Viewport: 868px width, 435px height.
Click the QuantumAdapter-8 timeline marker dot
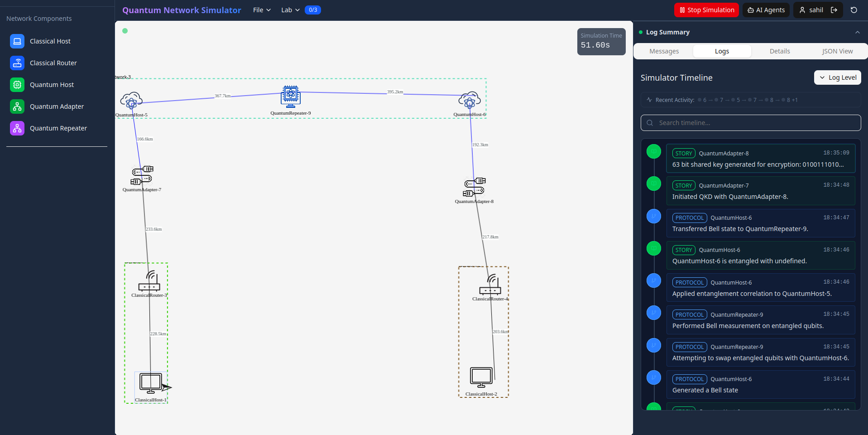[x=654, y=151]
